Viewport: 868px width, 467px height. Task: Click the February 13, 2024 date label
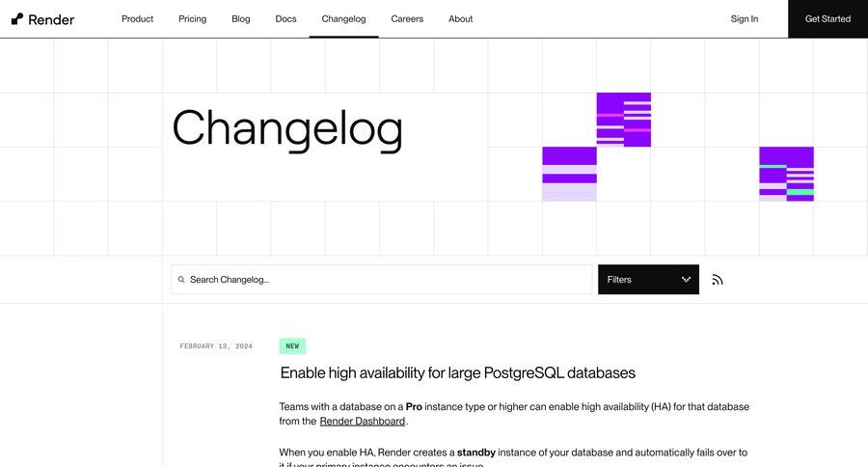click(216, 345)
